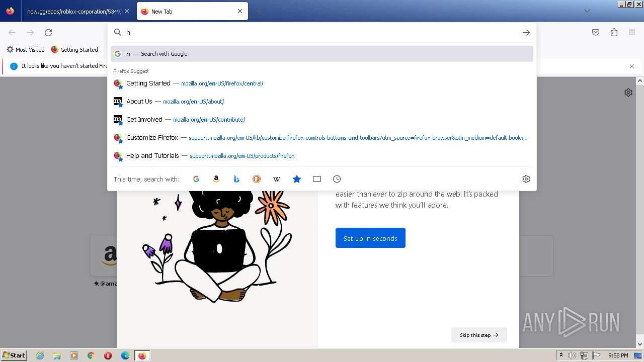The height and width of the screenshot is (362, 644).
Task: Open Windows Explorer from taskbar
Action: (x=57, y=355)
